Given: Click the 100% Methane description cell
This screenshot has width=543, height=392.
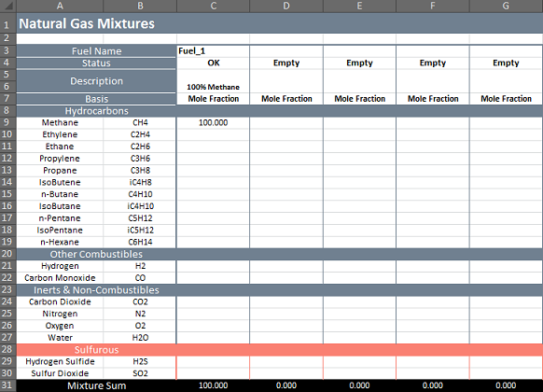Looking at the screenshot, I should click(213, 81).
